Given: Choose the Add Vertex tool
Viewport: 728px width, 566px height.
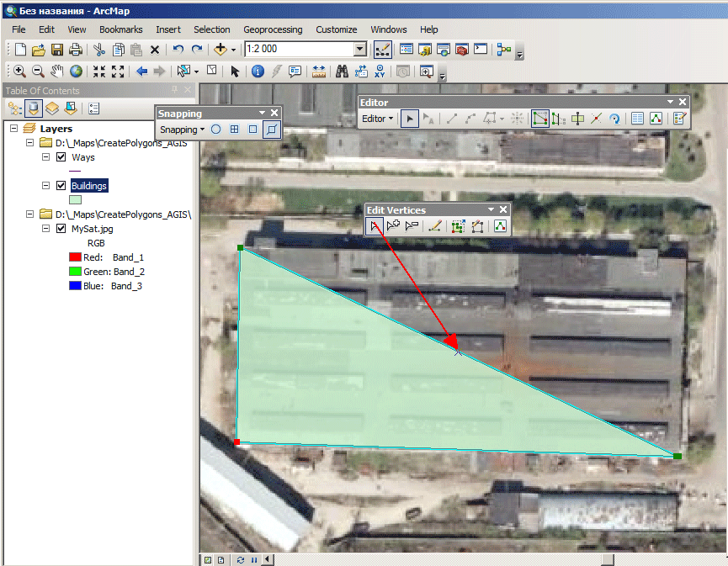Looking at the screenshot, I should (x=393, y=226).
